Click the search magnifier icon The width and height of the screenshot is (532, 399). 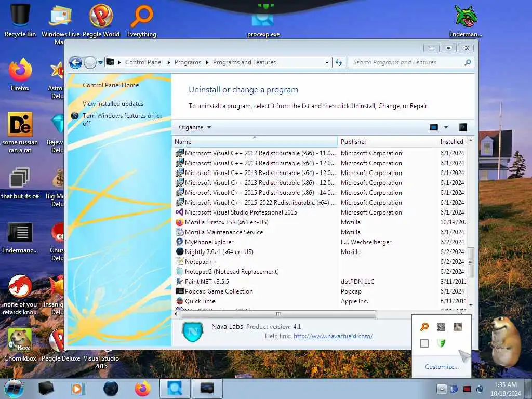468,62
